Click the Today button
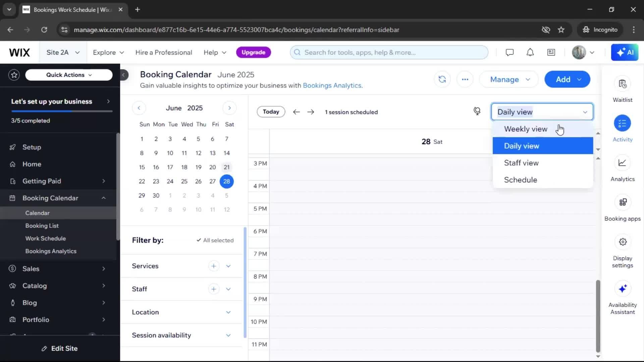The height and width of the screenshot is (362, 644). [271, 112]
